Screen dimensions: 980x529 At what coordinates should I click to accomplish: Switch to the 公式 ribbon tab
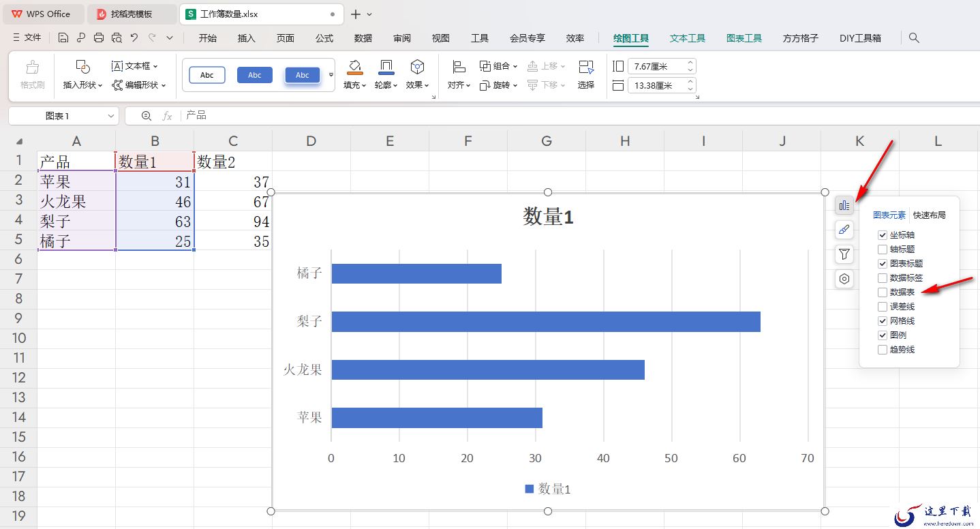pyautogui.click(x=324, y=38)
